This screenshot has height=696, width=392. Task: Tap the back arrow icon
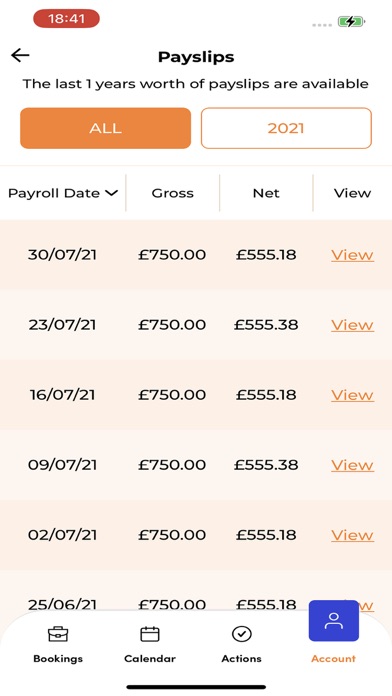click(x=20, y=55)
